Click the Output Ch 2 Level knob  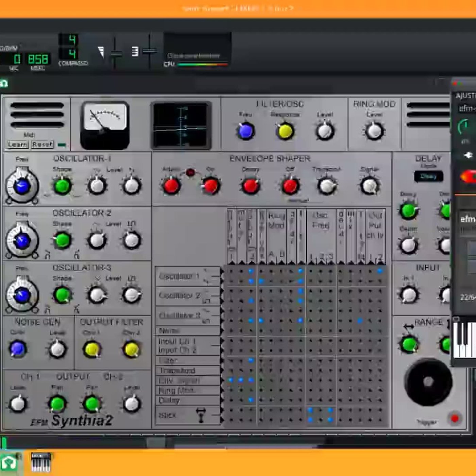(x=132, y=404)
